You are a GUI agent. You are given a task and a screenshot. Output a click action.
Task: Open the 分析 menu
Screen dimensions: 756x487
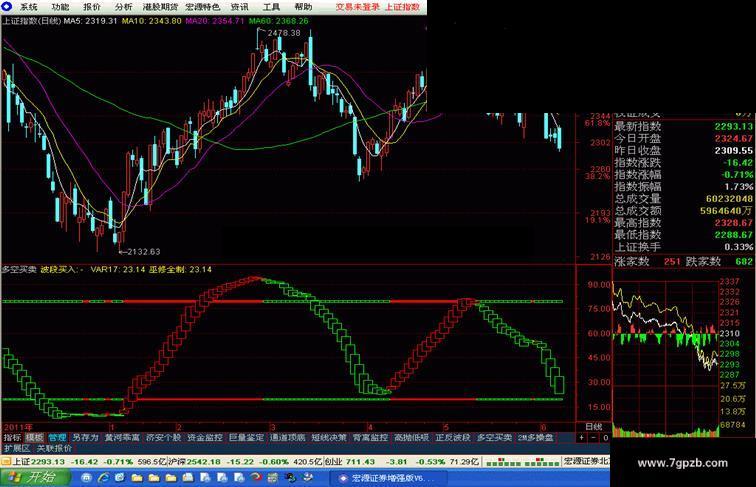[124, 7]
